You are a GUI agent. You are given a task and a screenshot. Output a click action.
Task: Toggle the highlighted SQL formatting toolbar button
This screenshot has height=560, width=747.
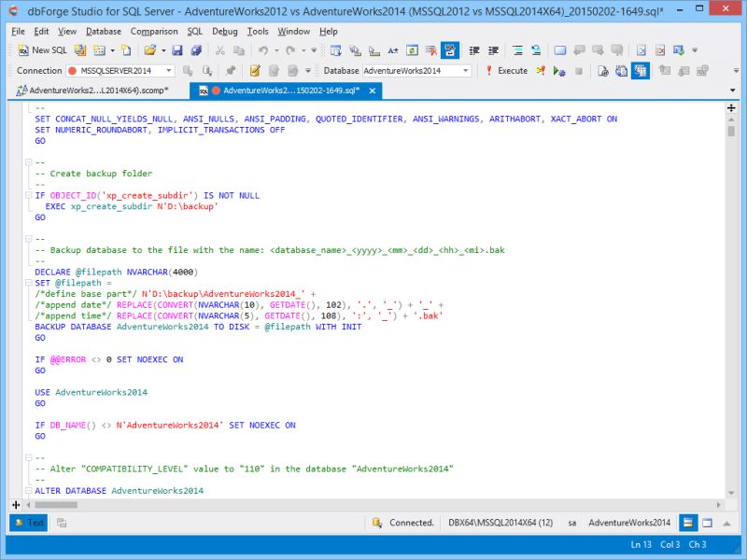[x=450, y=50]
